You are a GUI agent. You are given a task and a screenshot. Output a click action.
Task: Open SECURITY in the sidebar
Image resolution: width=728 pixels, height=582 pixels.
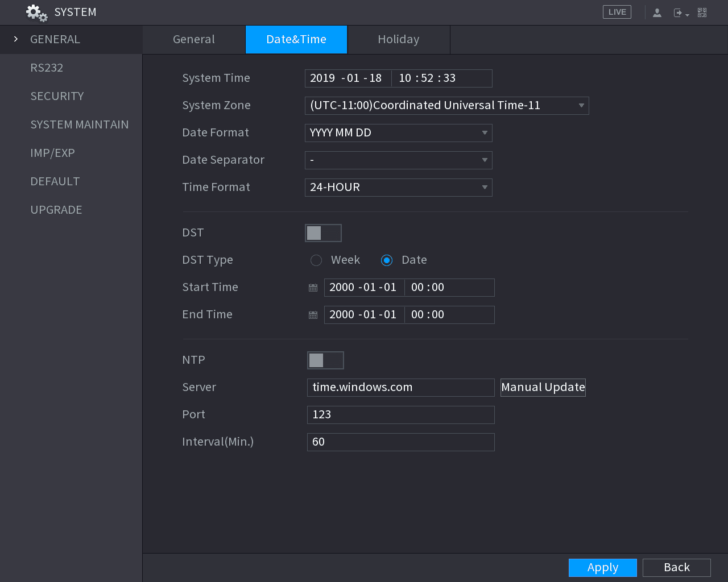click(x=71, y=97)
